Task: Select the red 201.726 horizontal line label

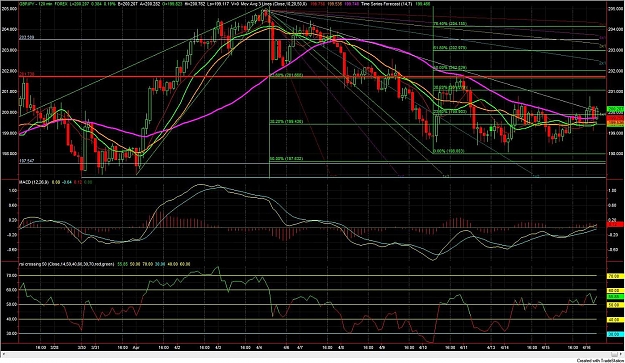Action: (27, 74)
